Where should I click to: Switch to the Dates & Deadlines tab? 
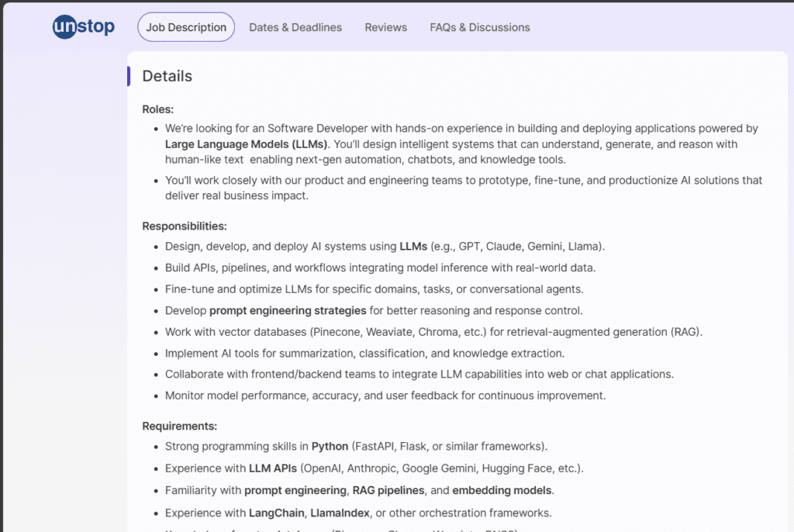[x=295, y=27]
